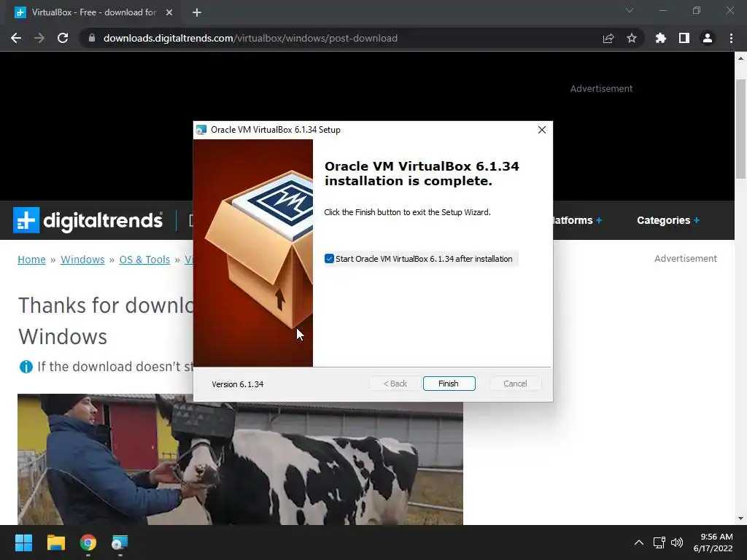Close the VirtualBox download tab

(169, 12)
